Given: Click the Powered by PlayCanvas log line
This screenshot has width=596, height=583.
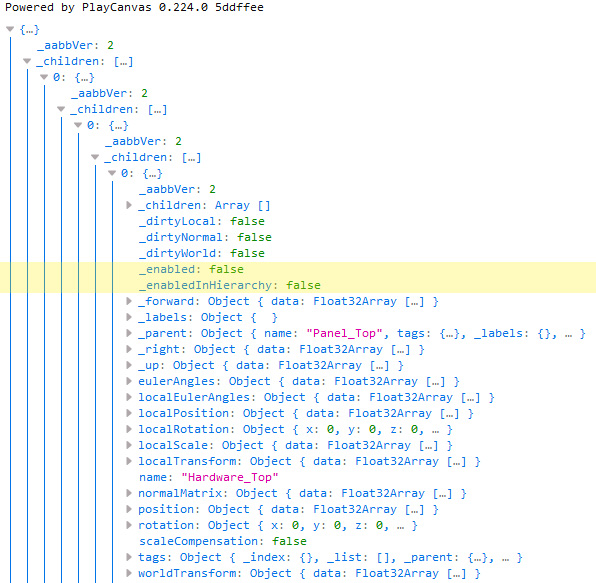Looking at the screenshot, I should tap(134, 7).
